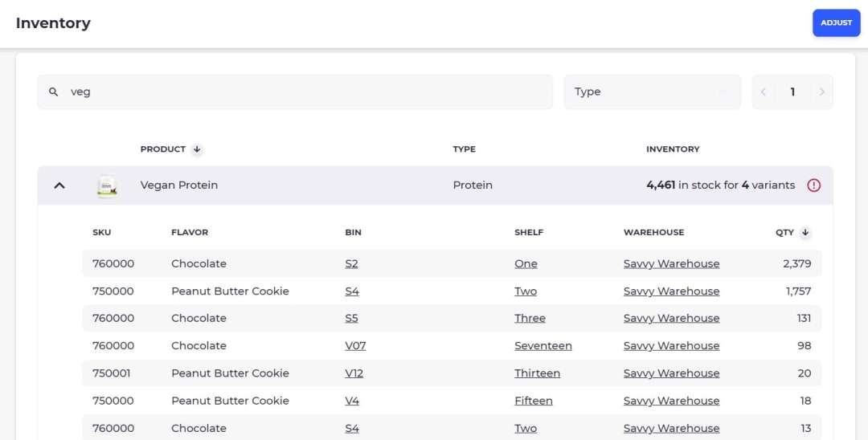Open the Type filter dropdown

[652, 92]
